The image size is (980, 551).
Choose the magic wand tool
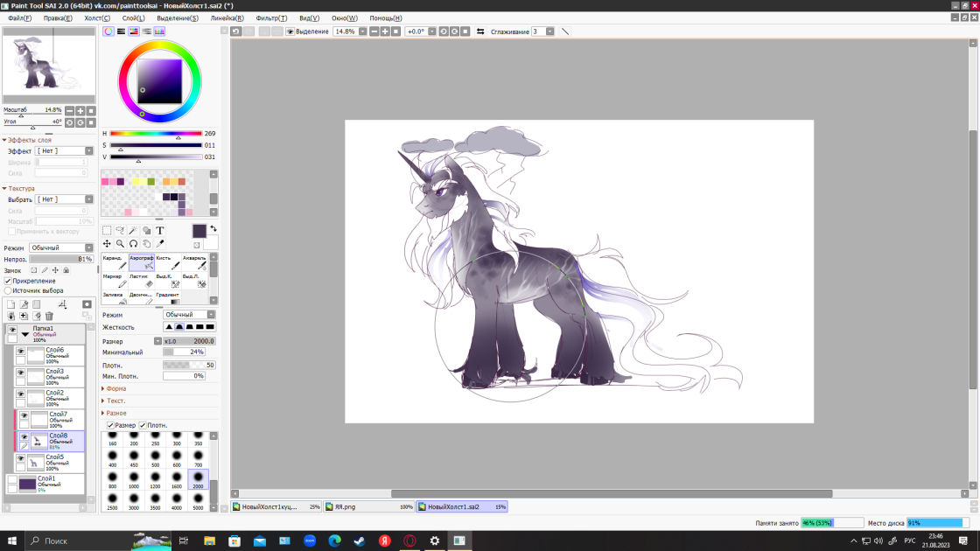133,231
